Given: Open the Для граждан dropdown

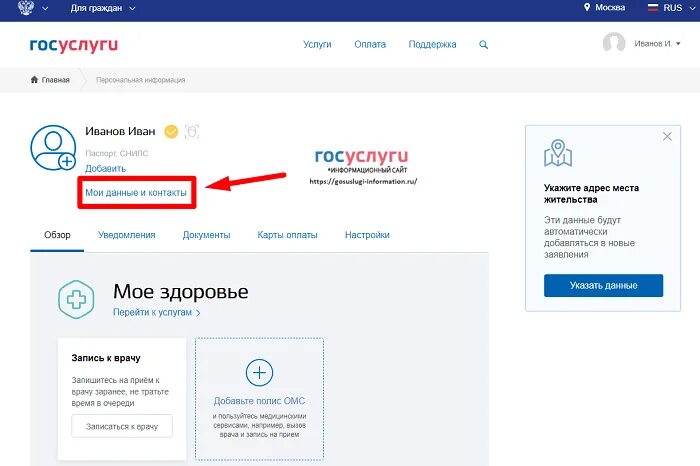Looking at the screenshot, I should pos(103,8).
